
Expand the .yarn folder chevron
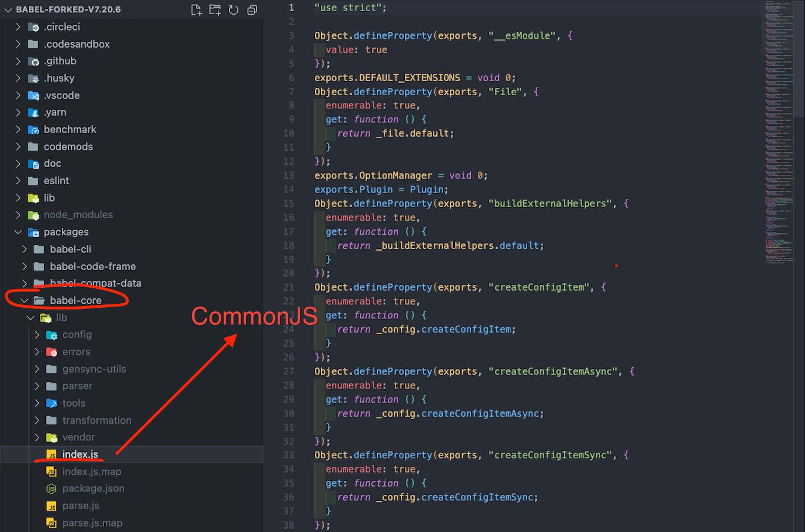point(18,112)
